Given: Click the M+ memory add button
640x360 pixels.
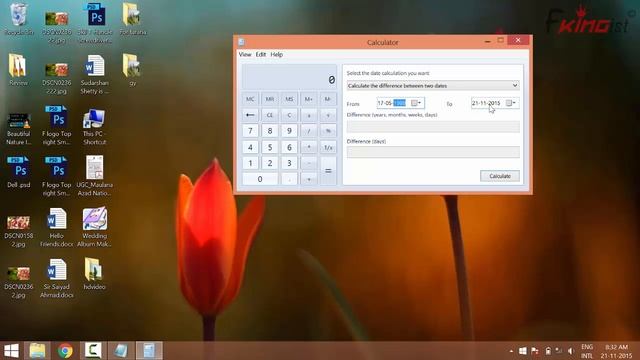Looking at the screenshot, I should click(x=309, y=99).
